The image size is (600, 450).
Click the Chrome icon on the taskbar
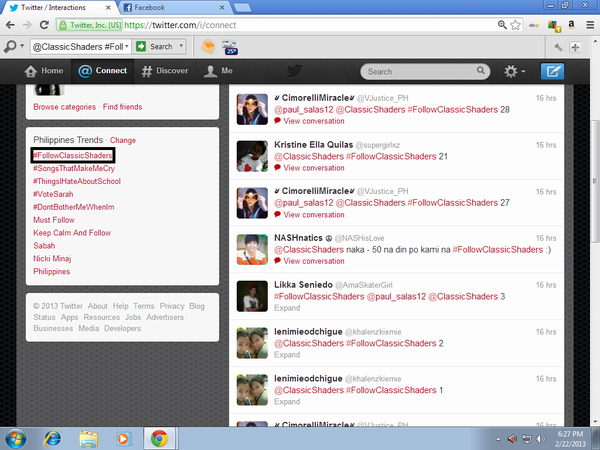159,439
